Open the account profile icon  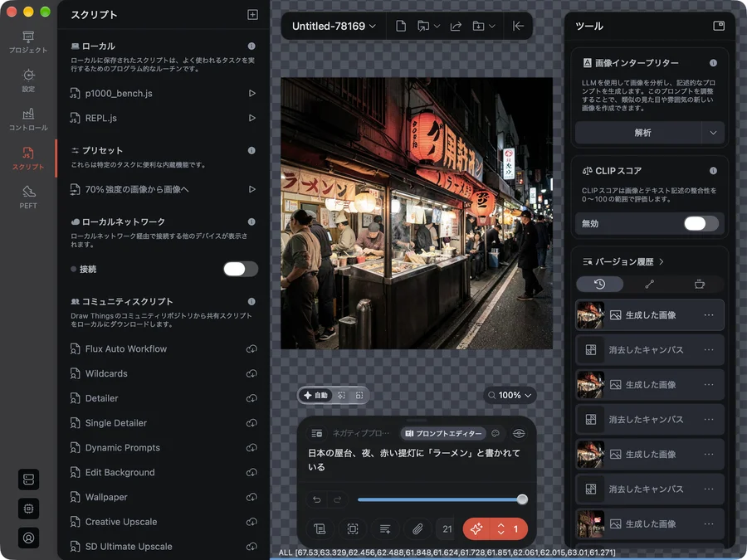[x=28, y=538]
